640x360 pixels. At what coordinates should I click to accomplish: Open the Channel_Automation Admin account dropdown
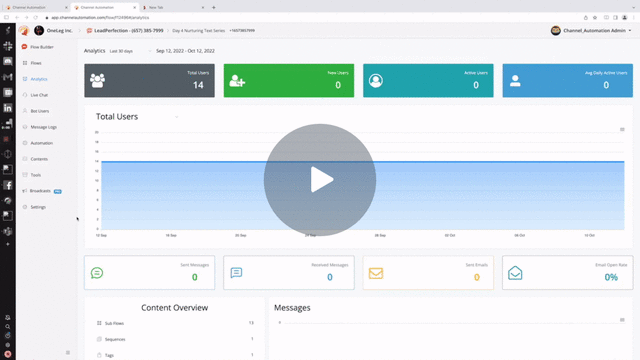point(591,31)
